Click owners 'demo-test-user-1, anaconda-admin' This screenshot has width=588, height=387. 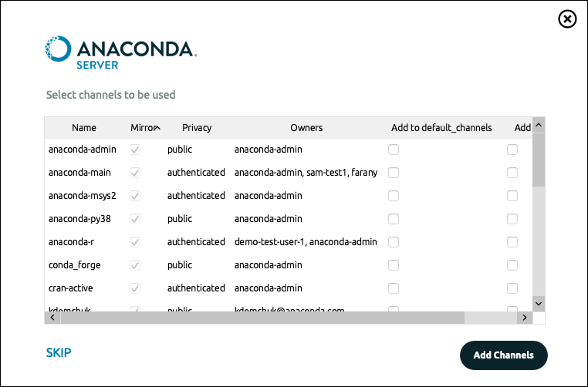[306, 242]
